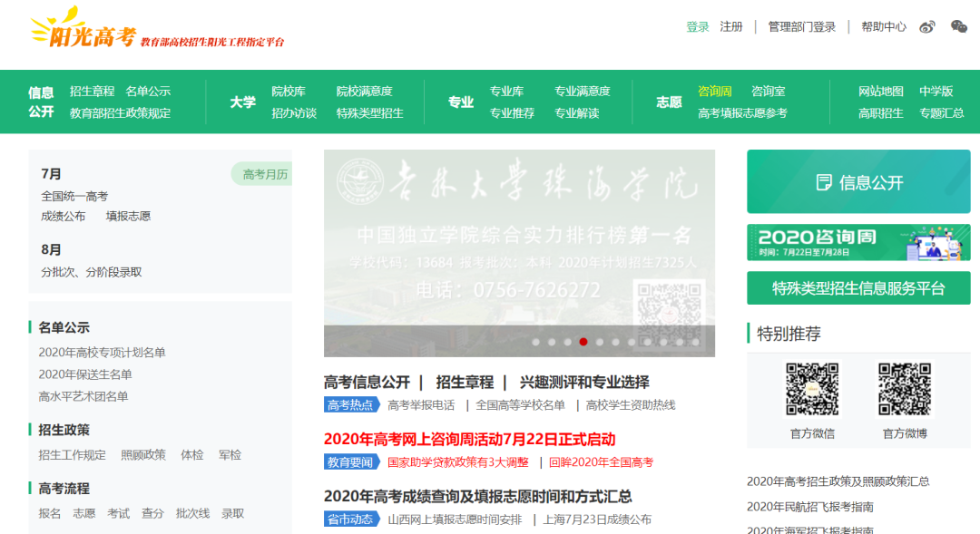Open 帮助中心 link
Image resolution: width=980 pixels, height=534 pixels.
(x=884, y=27)
